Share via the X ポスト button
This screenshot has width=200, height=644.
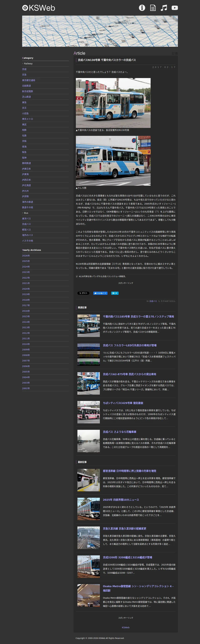(83, 293)
